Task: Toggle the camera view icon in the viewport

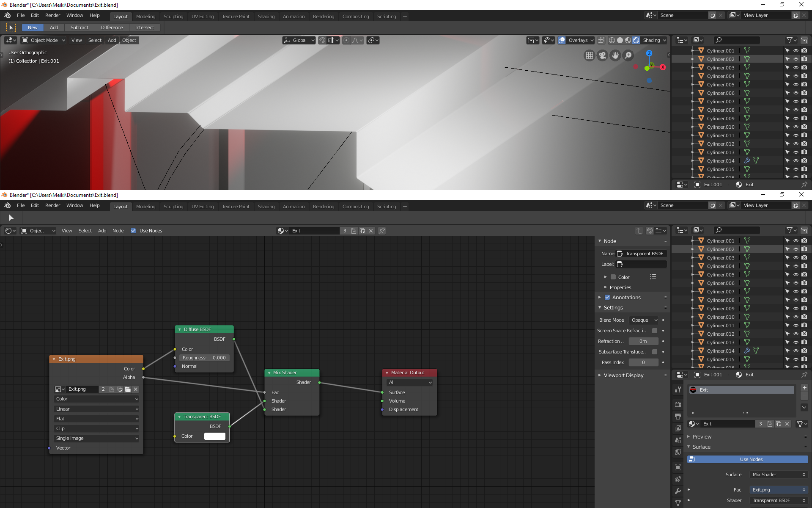Action: [x=602, y=55]
